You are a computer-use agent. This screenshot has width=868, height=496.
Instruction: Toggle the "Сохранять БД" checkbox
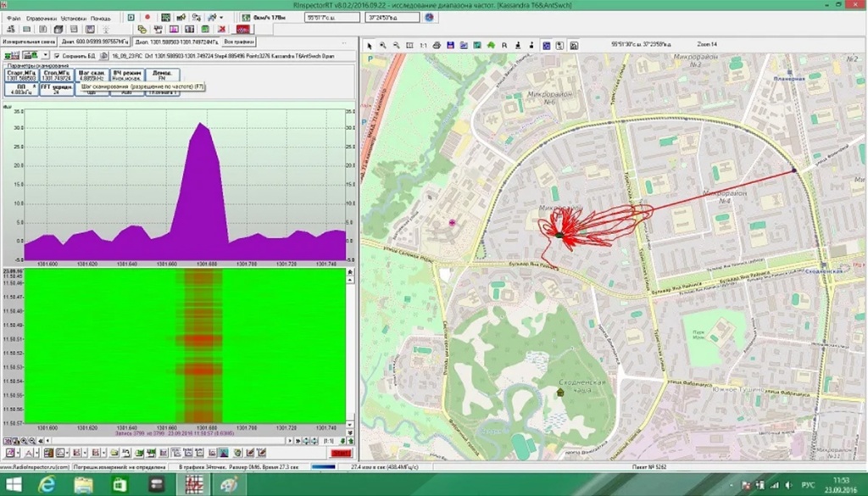[x=56, y=55]
